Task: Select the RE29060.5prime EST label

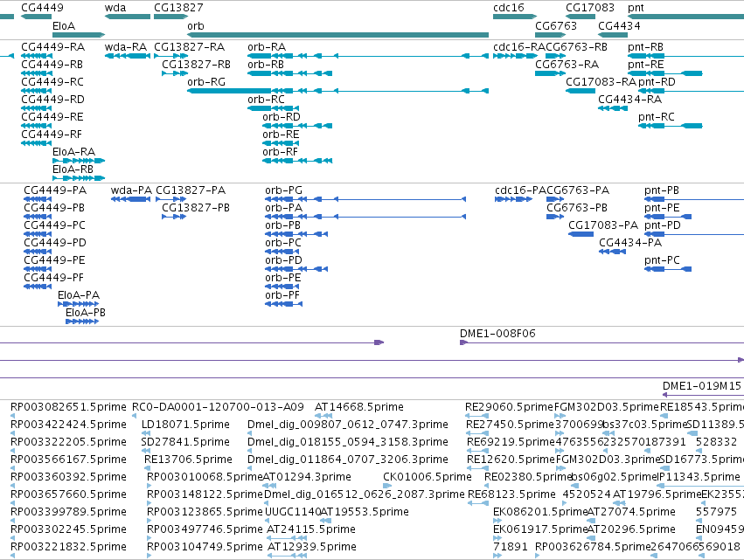Action: click(x=509, y=407)
